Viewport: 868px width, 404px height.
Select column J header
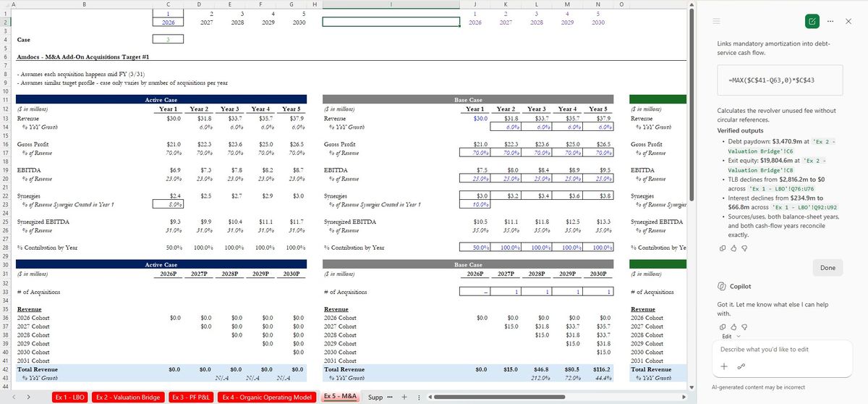tap(475, 4)
